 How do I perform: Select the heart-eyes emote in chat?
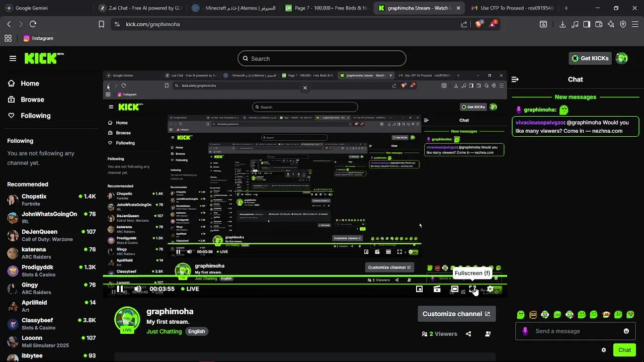point(630,315)
